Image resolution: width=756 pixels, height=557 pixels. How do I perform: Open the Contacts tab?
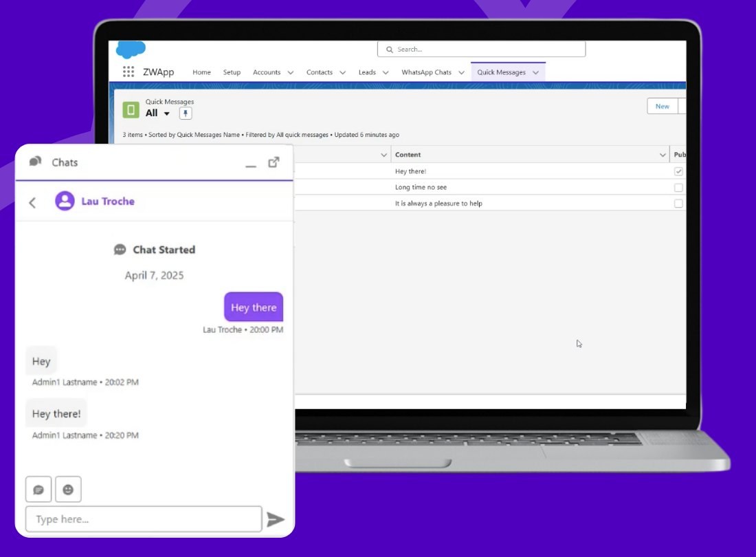(x=320, y=72)
